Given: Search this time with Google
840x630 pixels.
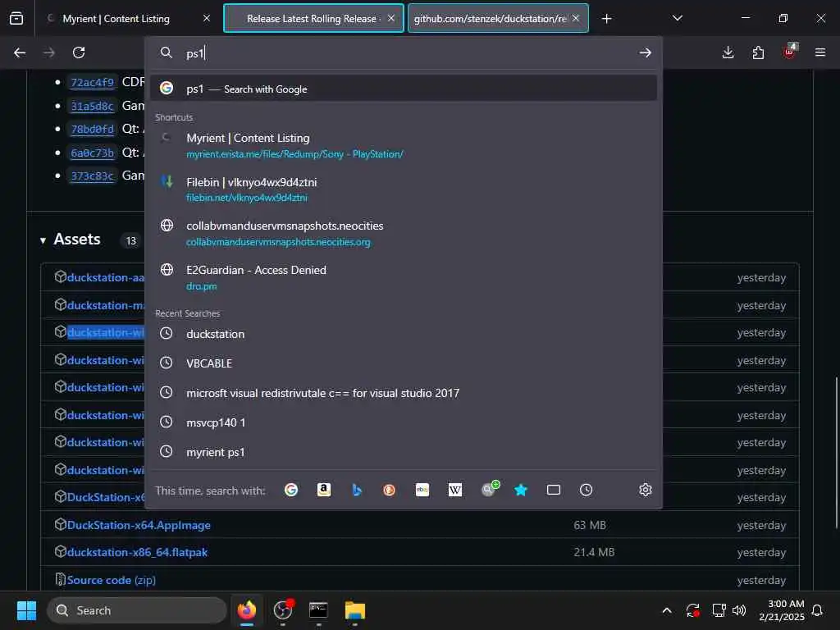Looking at the screenshot, I should [x=291, y=490].
